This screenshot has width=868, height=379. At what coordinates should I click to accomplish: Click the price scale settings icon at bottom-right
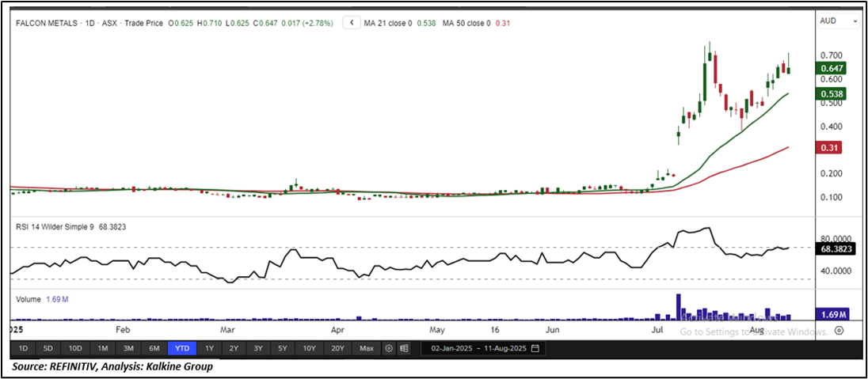[839, 331]
